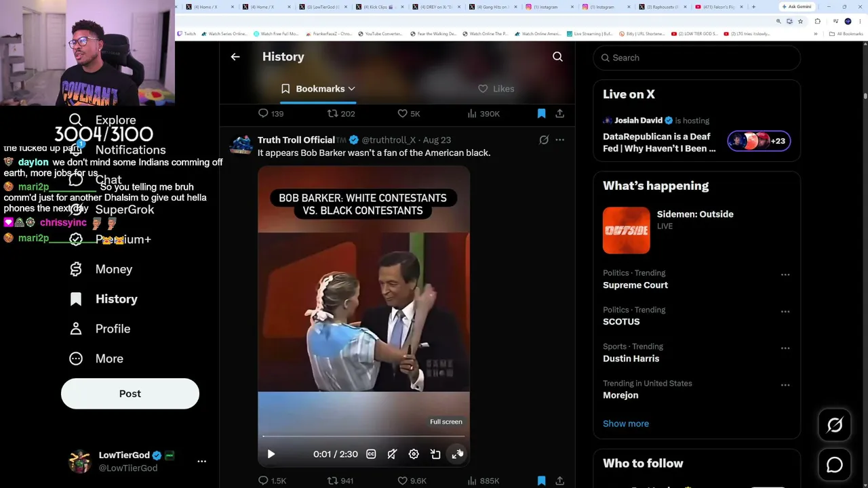The image size is (868, 488).
Task: Focus the X Search field
Action: pyautogui.click(x=696, y=58)
